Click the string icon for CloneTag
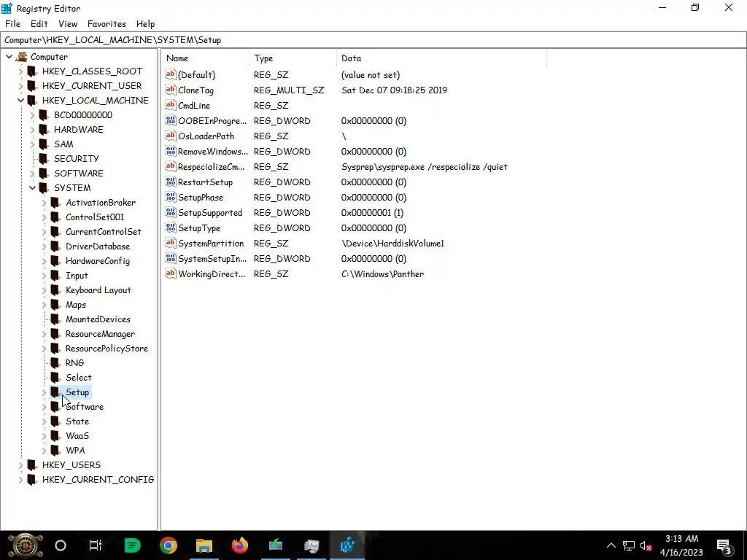Viewport: 747px width, 560px height. pos(171,90)
